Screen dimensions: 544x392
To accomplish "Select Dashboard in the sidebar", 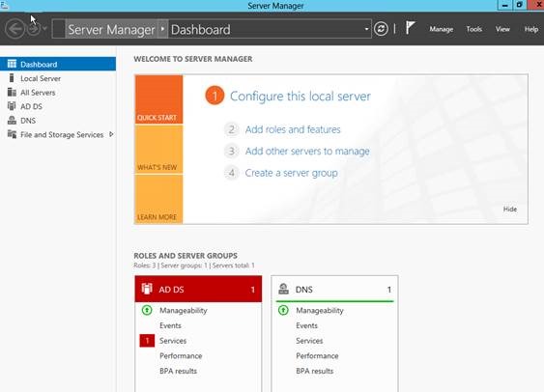I will click(58, 64).
